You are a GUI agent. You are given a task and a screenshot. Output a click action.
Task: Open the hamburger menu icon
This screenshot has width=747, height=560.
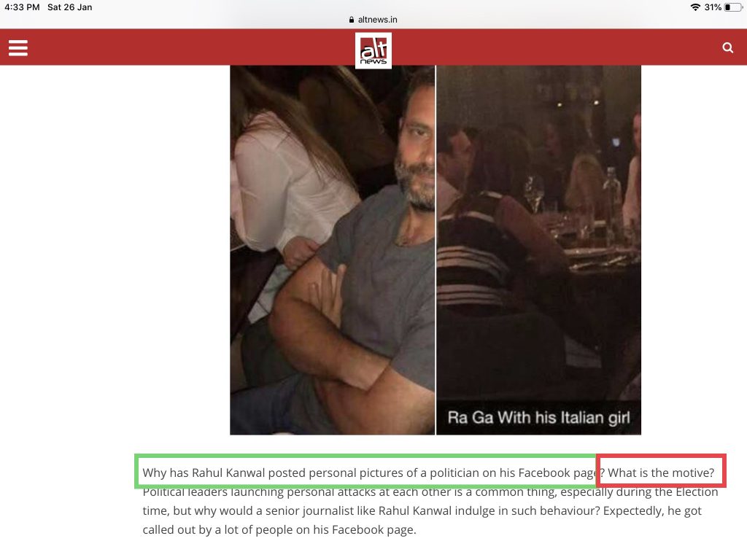pyautogui.click(x=18, y=47)
